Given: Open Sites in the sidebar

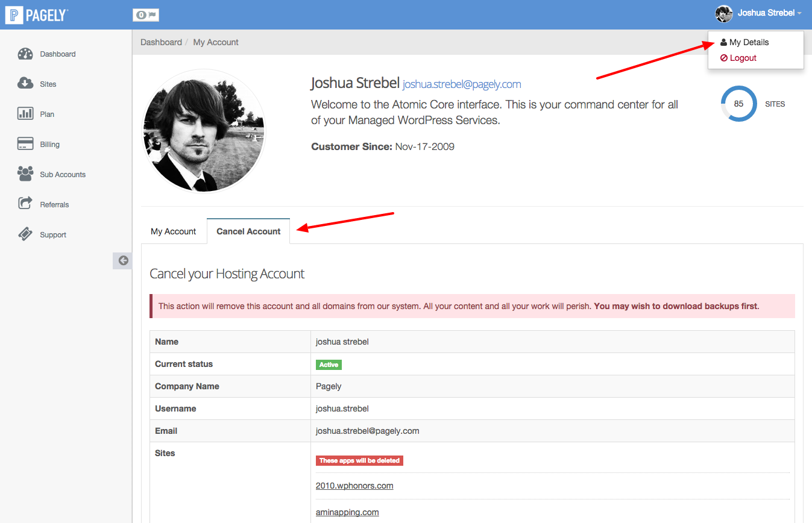Looking at the screenshot, I should click(x=48, y=84).
